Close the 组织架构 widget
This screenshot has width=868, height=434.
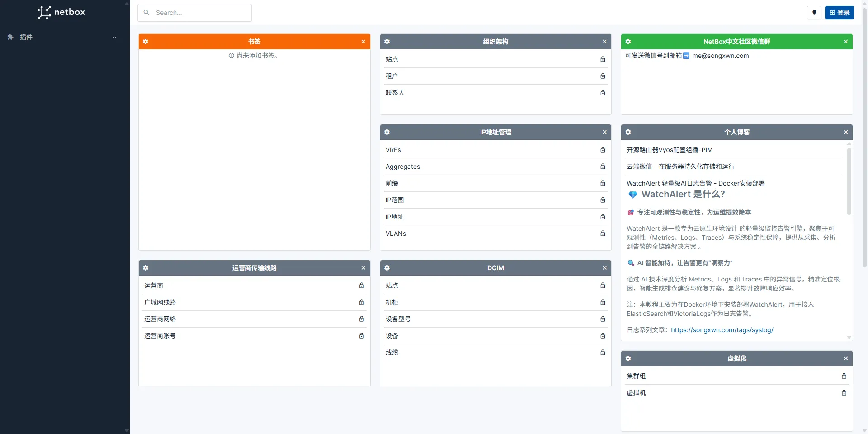tap(604, 42)
